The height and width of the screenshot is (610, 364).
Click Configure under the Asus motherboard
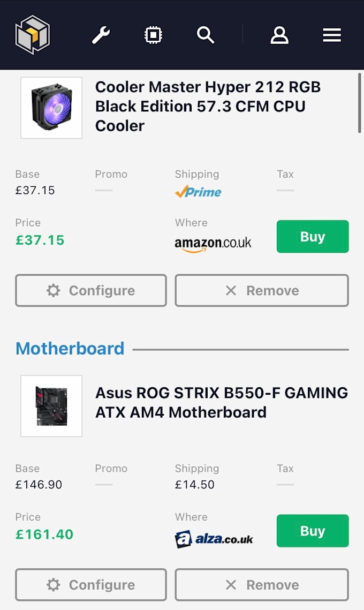coord(90,585)
